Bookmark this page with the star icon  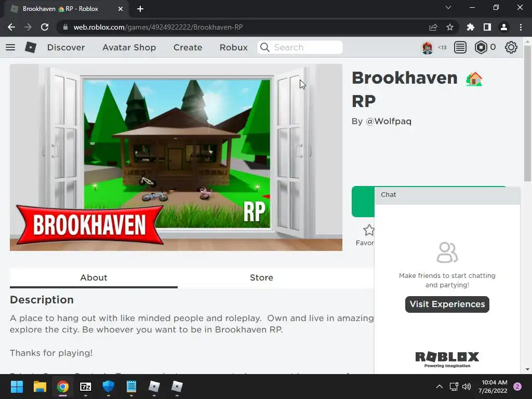click(x=449, y=27)
